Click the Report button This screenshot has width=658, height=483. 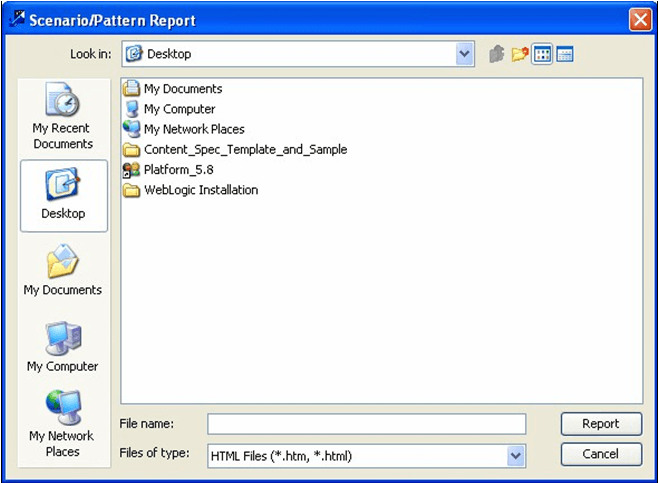pyautogui.click(x=601, y=424)
